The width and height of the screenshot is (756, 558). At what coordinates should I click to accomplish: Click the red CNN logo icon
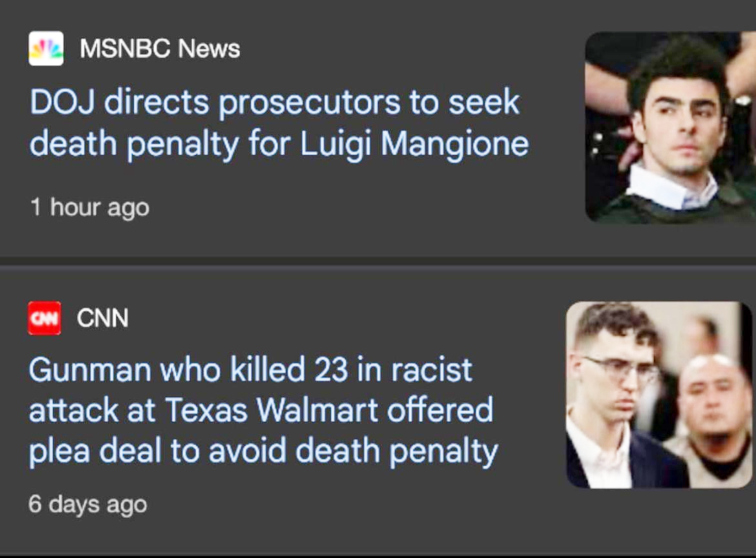[x=45, y=318]
